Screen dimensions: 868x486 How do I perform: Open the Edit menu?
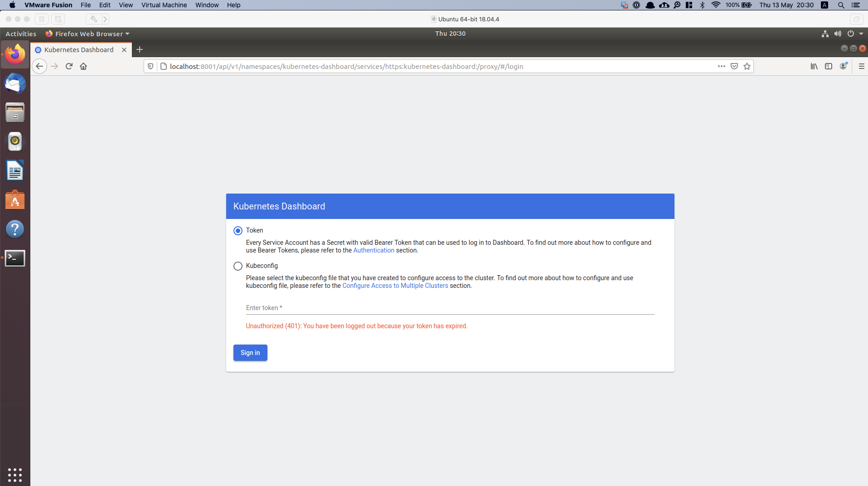click(x=105, y=5)
